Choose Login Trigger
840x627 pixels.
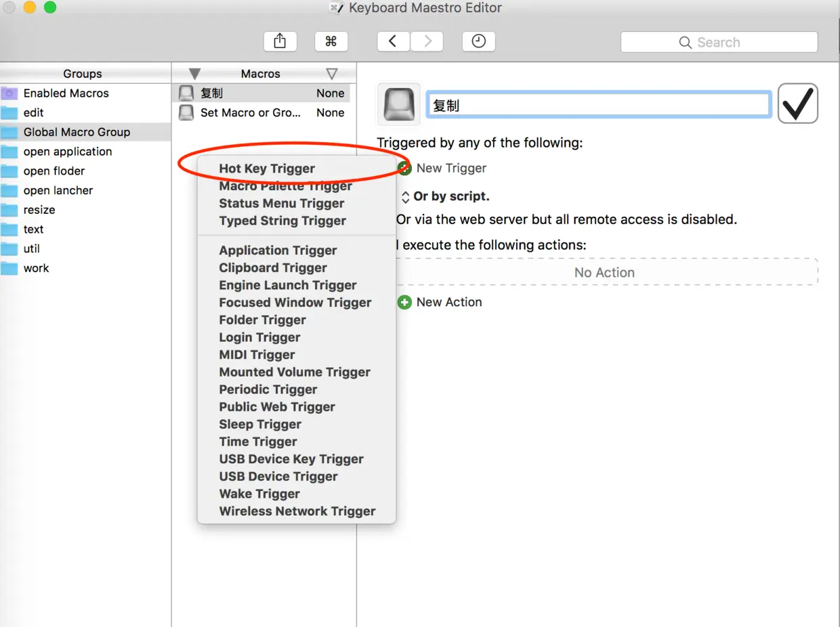coord(297,337)
